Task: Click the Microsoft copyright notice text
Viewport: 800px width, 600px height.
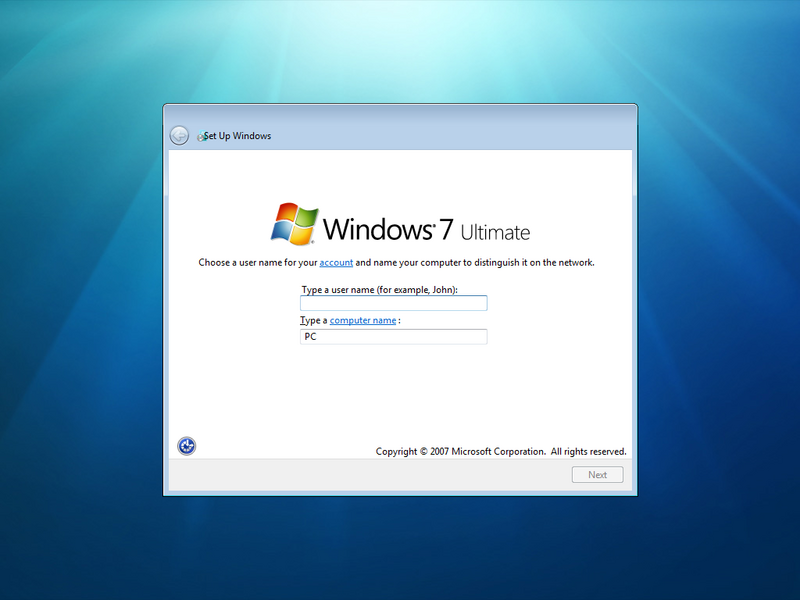Action: 501,452
